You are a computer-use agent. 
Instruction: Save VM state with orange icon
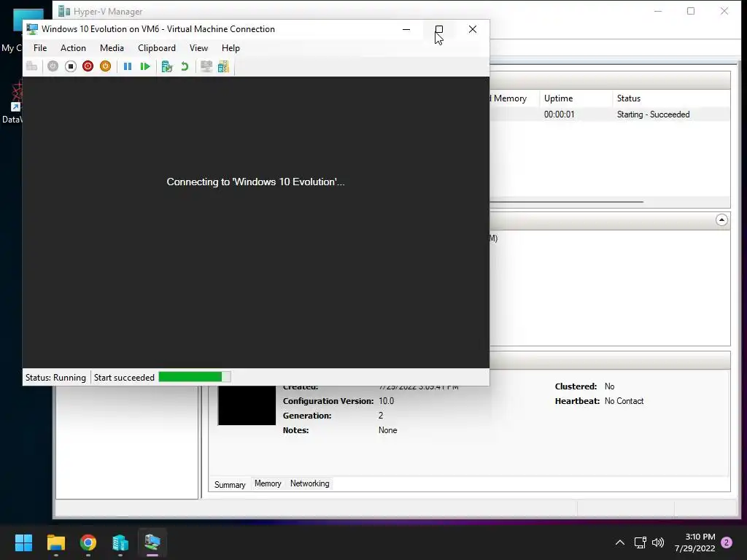(105, 66)
